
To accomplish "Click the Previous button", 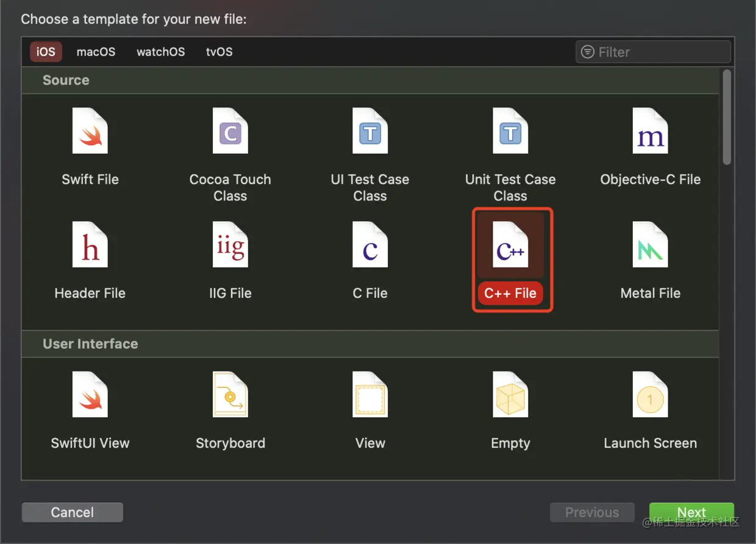I will point(592,512).
